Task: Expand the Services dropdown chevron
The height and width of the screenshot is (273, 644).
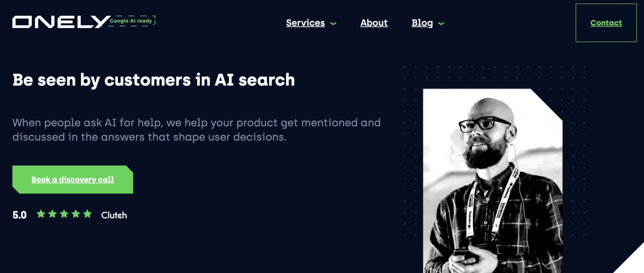Action: pyautogui.click(x=333, y=24)
